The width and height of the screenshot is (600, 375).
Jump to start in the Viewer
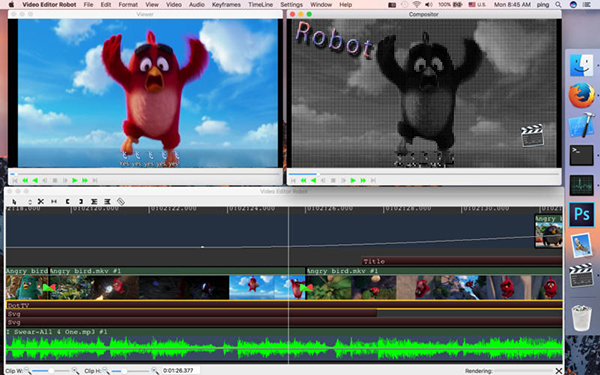coord(15,180)
